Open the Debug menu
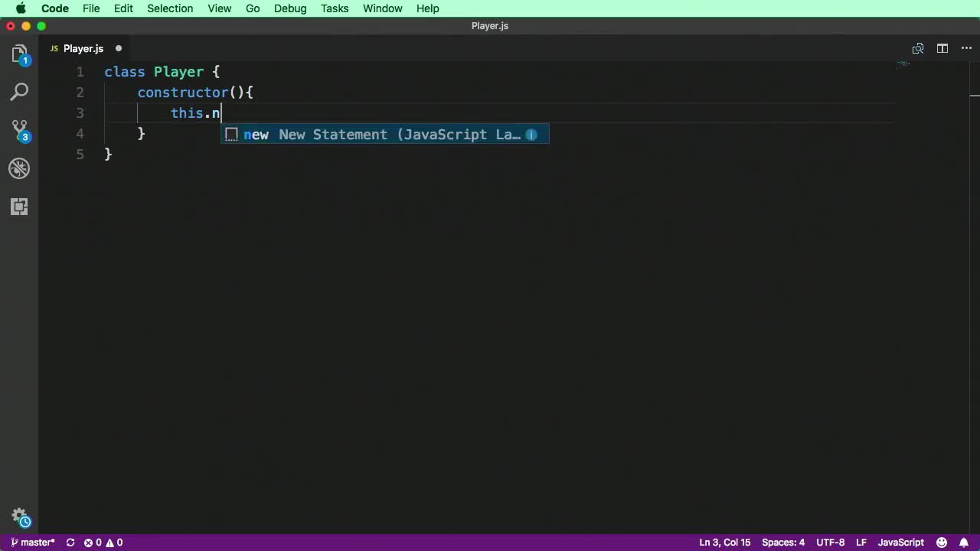Image resolution: width=980 pixels, height=551 pixels. pyautogui.click(x=289, y=8)
